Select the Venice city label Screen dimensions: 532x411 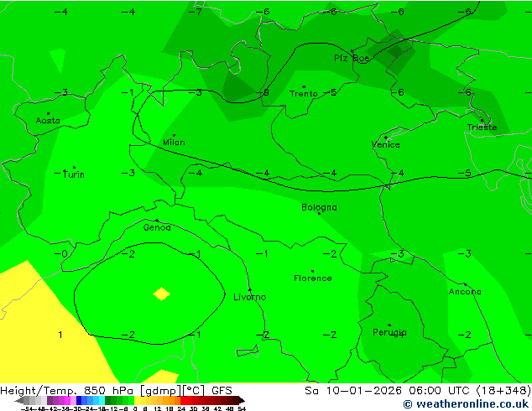coord(386,145)
